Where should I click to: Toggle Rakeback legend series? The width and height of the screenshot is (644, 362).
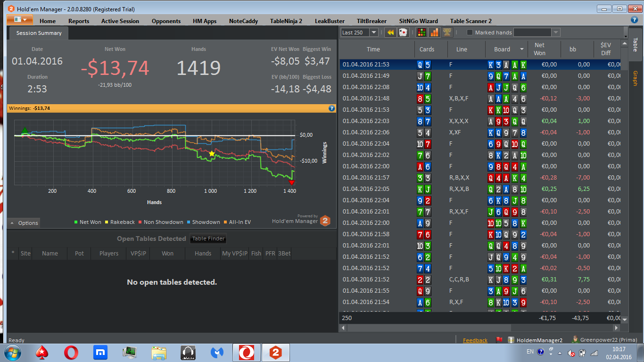coord(120,222)
